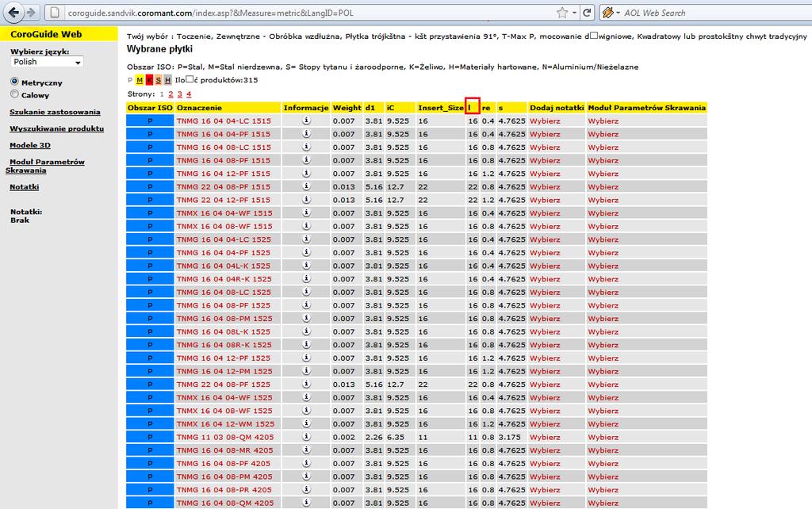Image resolution: width=812 pixels, height=509 pixels.
Task: Go to results page 2
Action: (x=171, y=94)
